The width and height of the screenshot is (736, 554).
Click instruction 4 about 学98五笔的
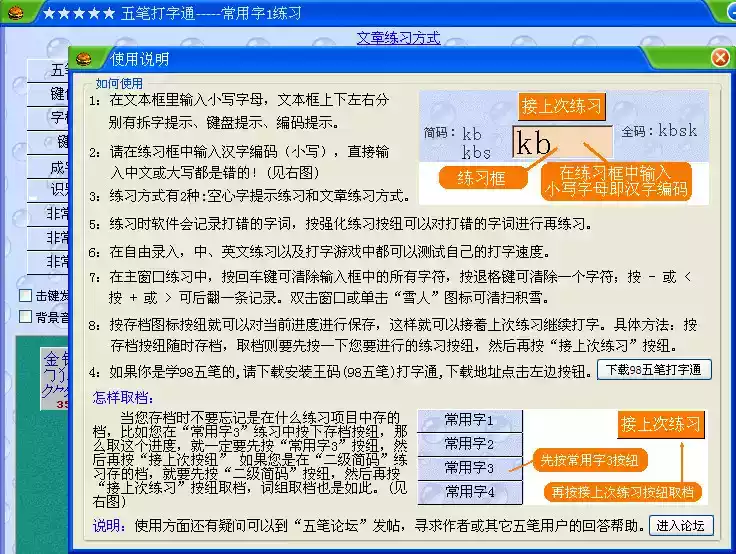[340, 372]
